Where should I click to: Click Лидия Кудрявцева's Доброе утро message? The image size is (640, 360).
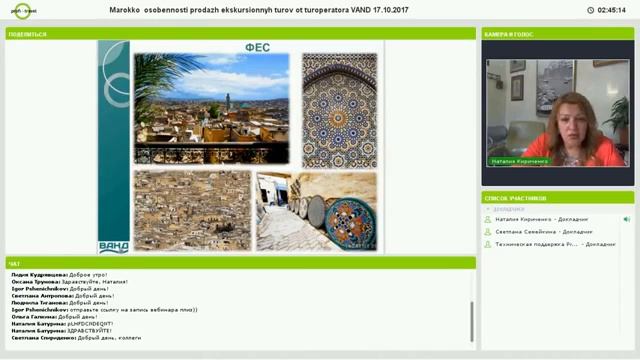(59, 275)
